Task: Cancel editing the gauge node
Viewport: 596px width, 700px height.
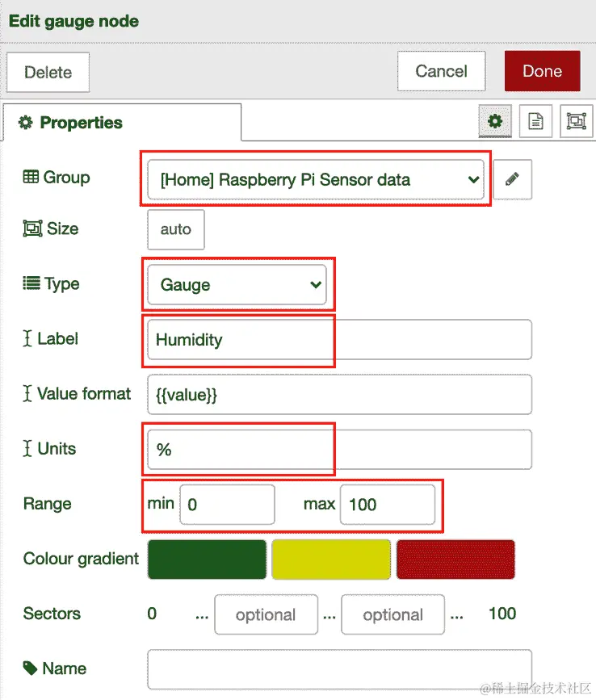Action: click(441, 71)
